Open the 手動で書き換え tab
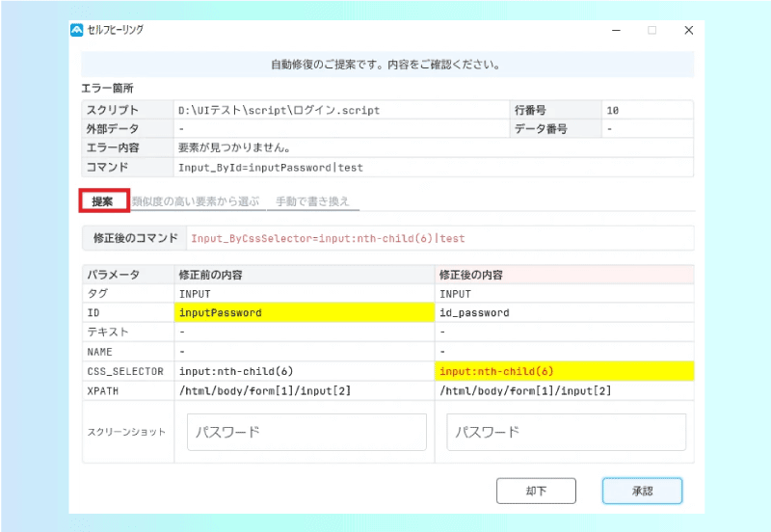The height and width of the screenshot is (532, 771). (312, 201)
